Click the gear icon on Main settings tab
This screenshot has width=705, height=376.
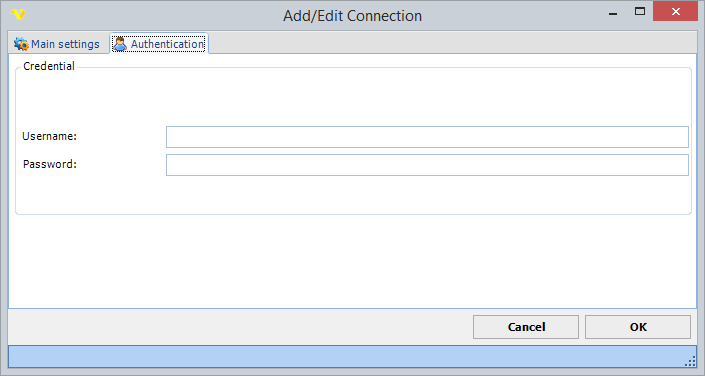pos(21,44)
